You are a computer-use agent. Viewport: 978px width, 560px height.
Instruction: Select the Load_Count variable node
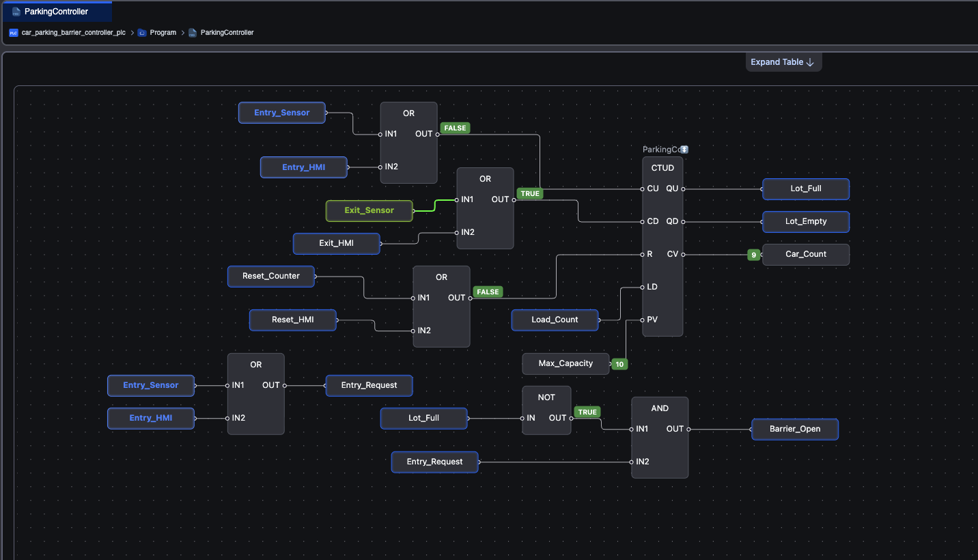coord(555,320)
